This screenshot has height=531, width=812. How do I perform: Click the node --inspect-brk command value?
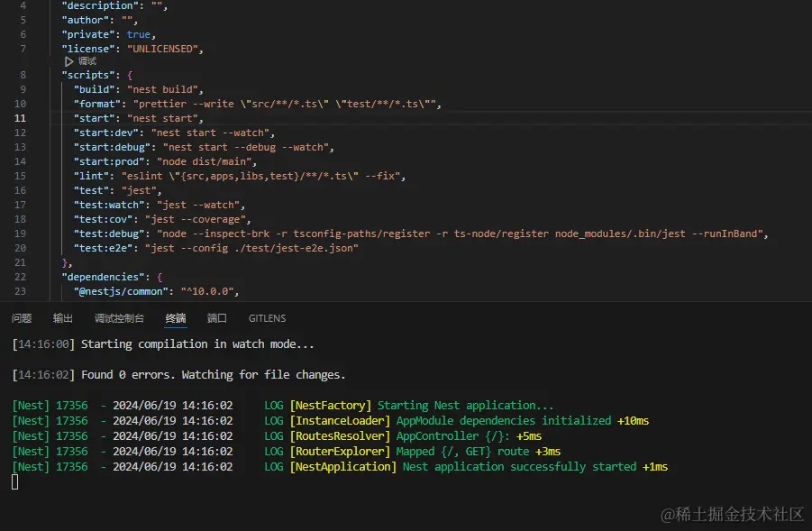460,233
